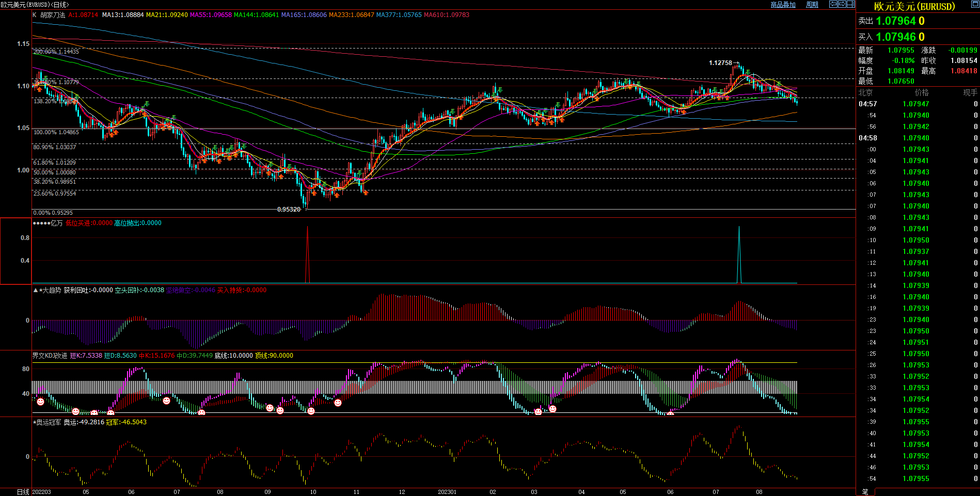
Task: Click the leftmost smiley marker on KD indicator
Action: pyautogui.click(x=40, y=401)
